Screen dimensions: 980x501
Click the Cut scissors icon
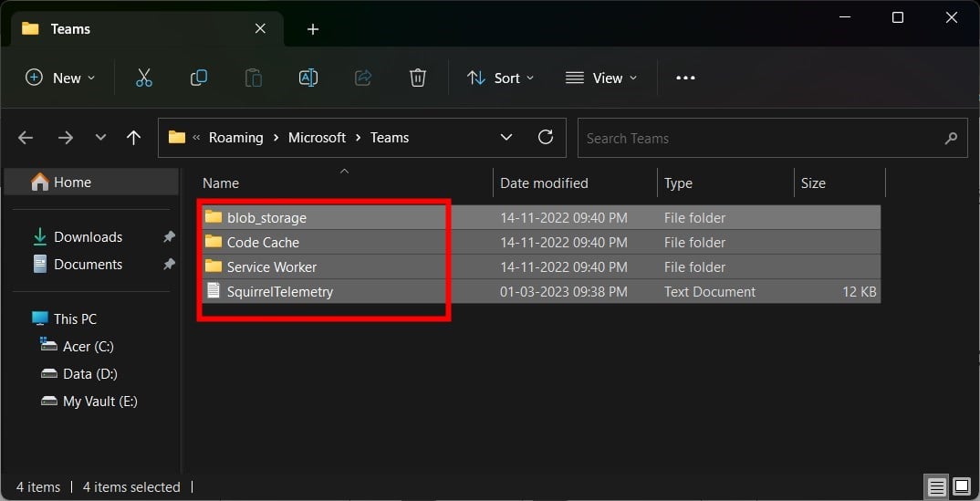(144, 78)
